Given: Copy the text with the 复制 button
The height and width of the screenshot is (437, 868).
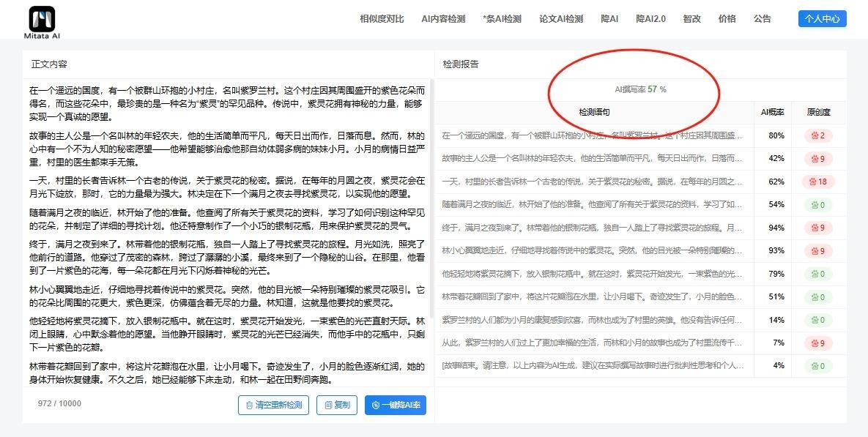Looking at the screenshot, I should pos(337,405).
